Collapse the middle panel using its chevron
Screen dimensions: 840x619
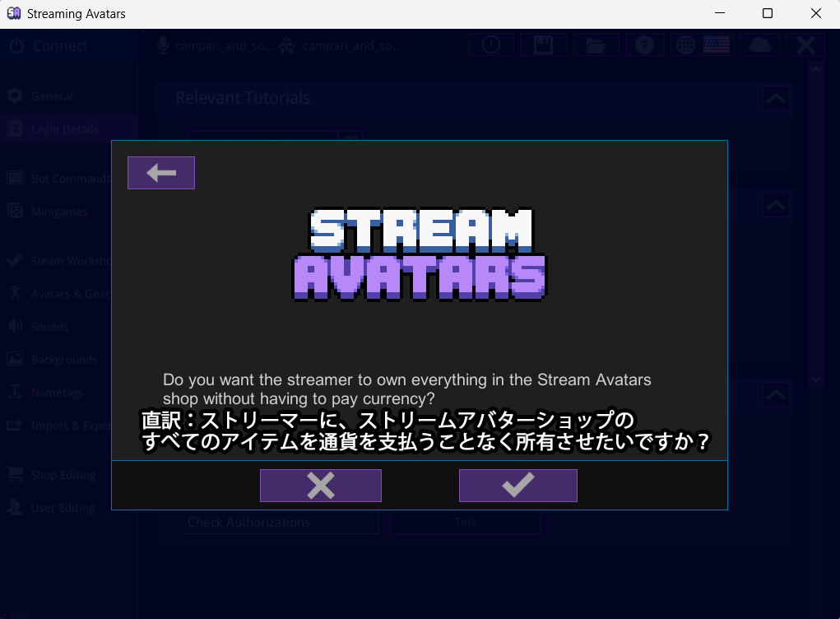coord(774,205)
